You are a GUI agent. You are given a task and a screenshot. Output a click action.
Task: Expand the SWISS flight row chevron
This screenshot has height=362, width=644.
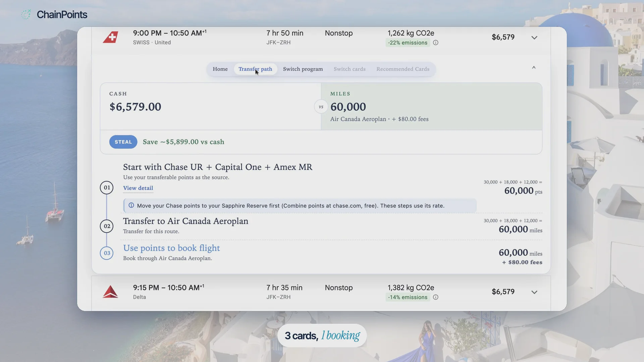point(534,38)
